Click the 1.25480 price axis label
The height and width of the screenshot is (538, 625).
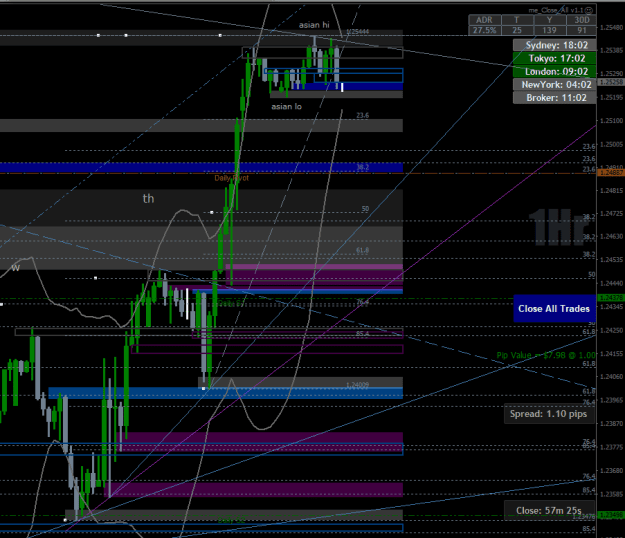pos(611,27)
